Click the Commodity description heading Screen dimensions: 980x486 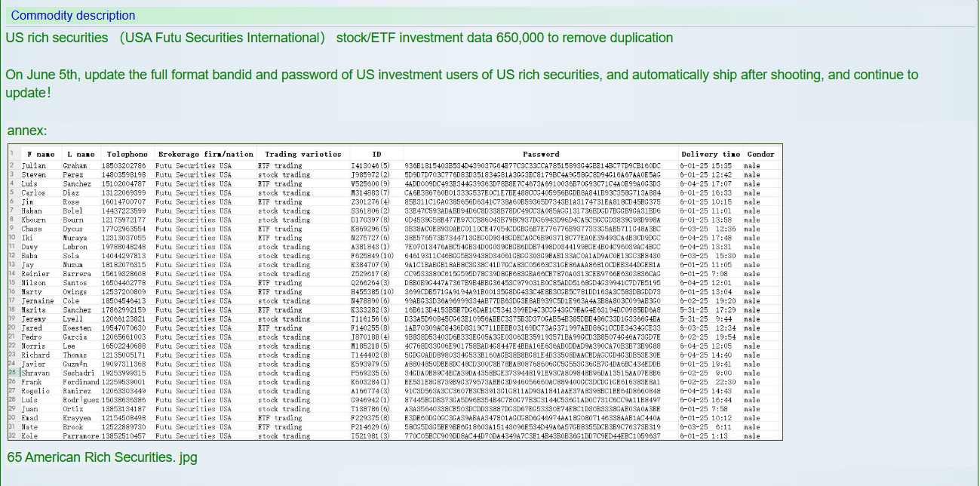(73, 15)
